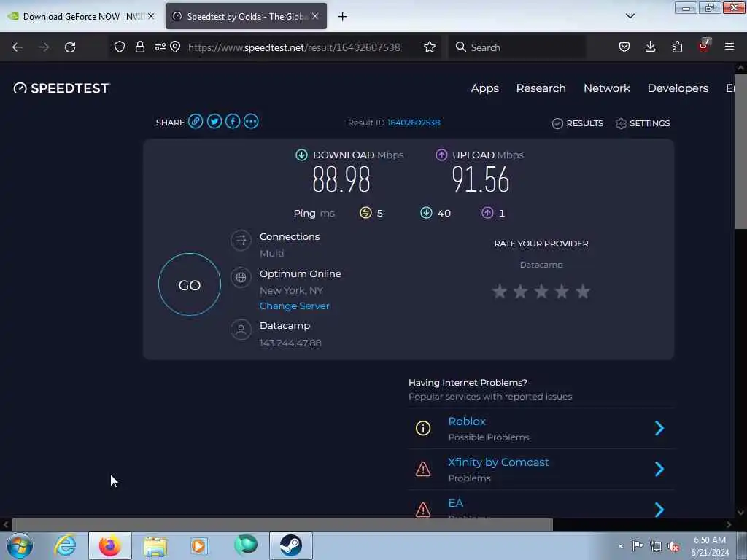The width and height of the screenshot is (747, 560).
Task: Open a new browser tab
Action: coord(343,17)
